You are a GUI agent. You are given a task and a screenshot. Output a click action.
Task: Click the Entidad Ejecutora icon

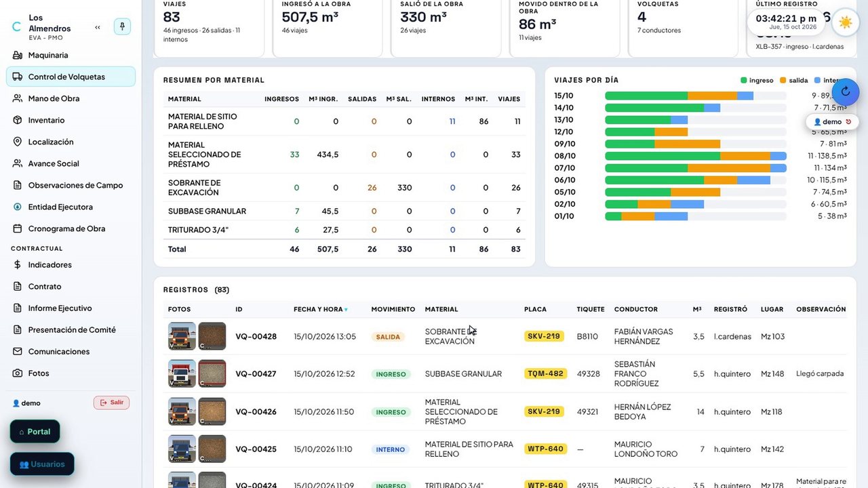18,207
